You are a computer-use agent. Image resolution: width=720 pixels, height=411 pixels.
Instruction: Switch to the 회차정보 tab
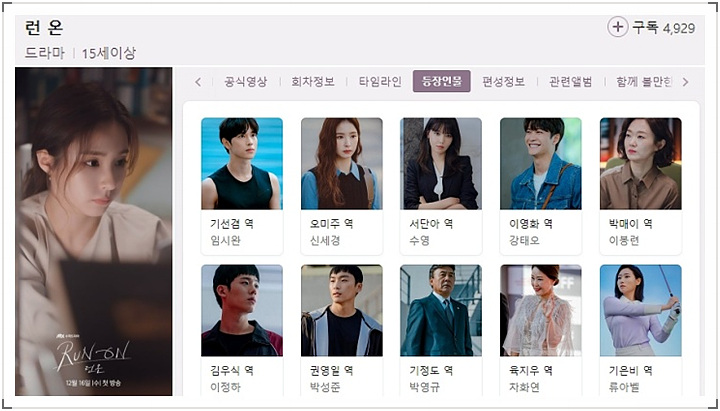[313, 82]
